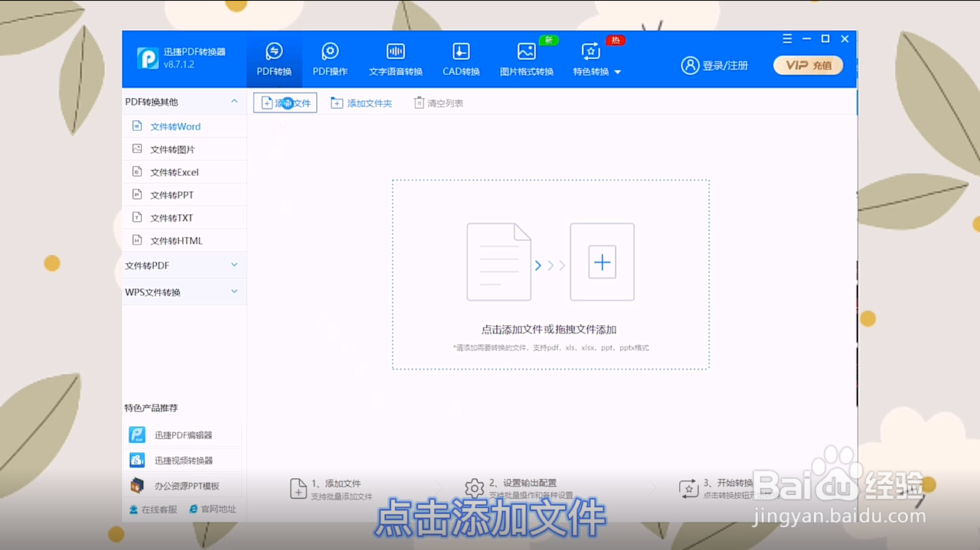Click the image icon beside 文件转图片
Screen dimensions: 980x550
point(137,148)
